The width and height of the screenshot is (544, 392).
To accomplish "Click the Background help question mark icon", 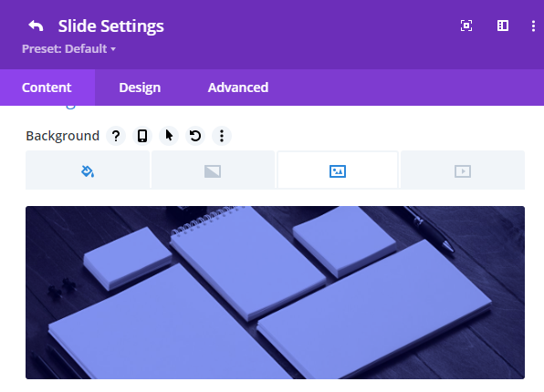I will pyautogui.click(x=116, y=136).
